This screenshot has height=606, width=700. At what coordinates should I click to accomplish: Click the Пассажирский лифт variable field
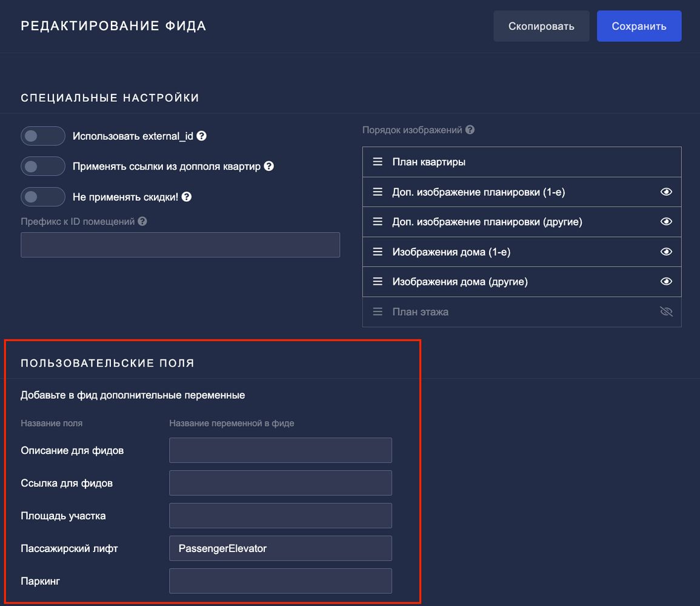281,548
